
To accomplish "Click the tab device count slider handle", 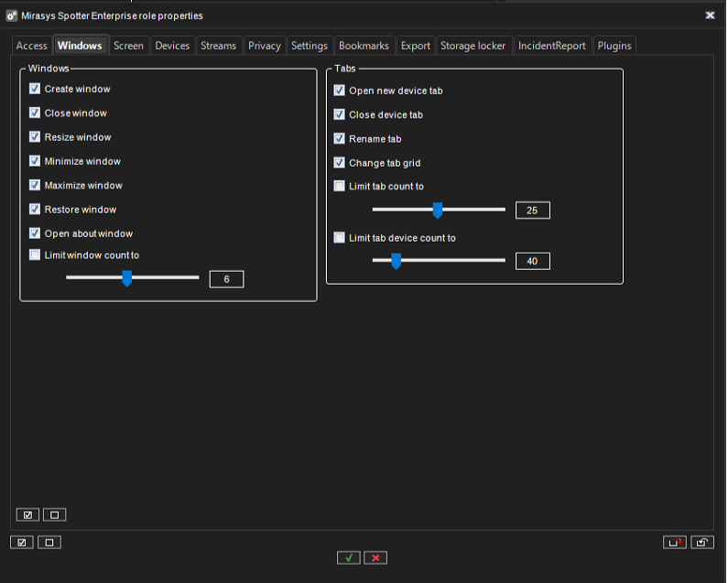I will coord(396,262).
